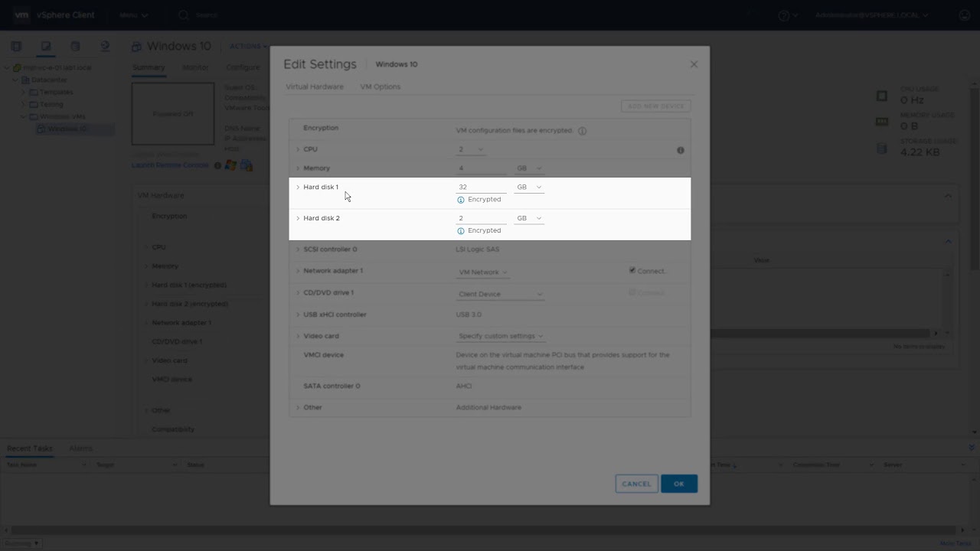Toggle CD/DVD drive 1 Connect checkbox

tap(632, 292)
